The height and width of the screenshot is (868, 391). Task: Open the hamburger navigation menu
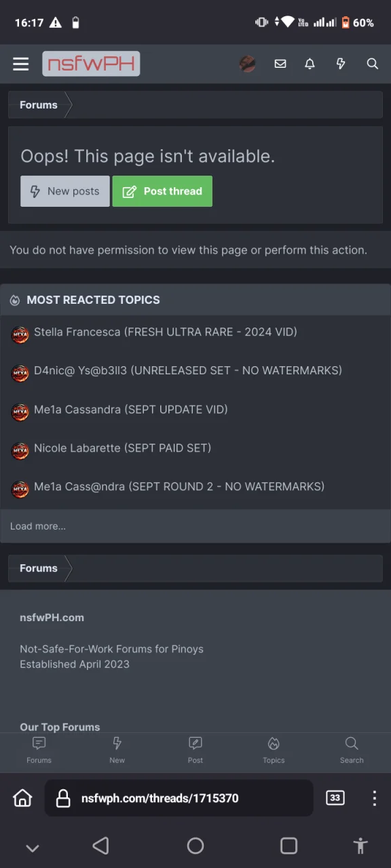click(x=20, y=64)
